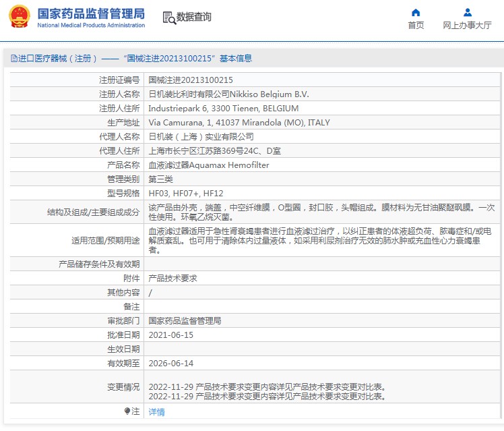Click the 其他内容 field label
Viewport: 504px width, 431px height.
(x=123, y=292)
